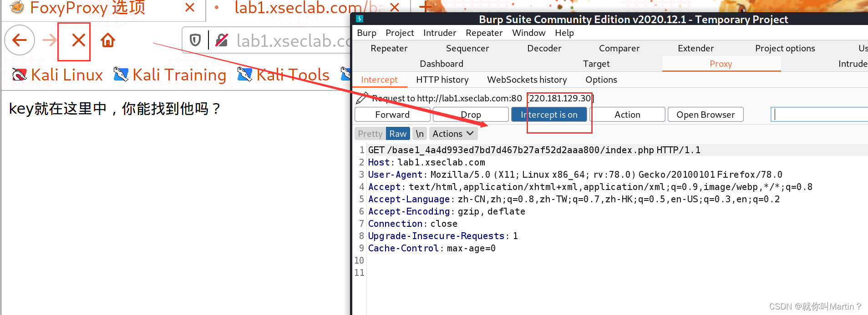Click Firefox address bar URL
This screenshot has height=315, width=868.
(294, 40)
